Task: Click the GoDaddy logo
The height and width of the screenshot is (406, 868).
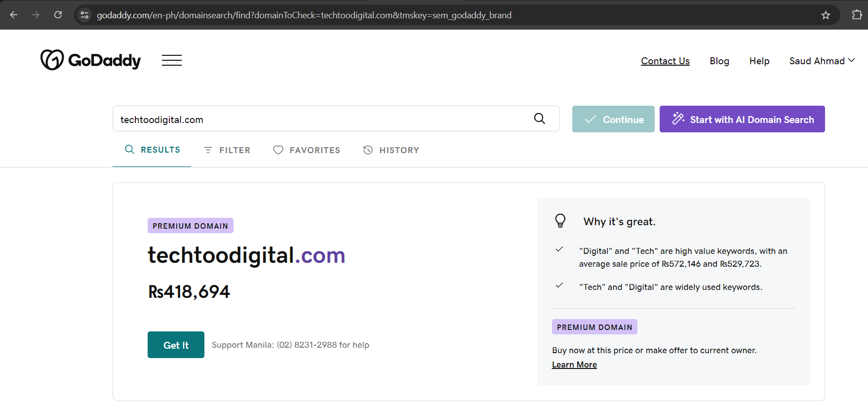Action: [x=90, y=60]
